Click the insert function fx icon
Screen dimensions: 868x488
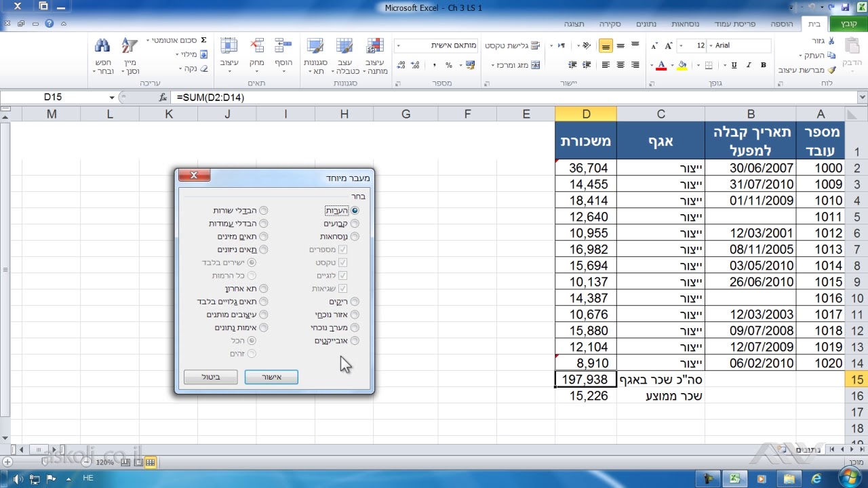point(163,97)
